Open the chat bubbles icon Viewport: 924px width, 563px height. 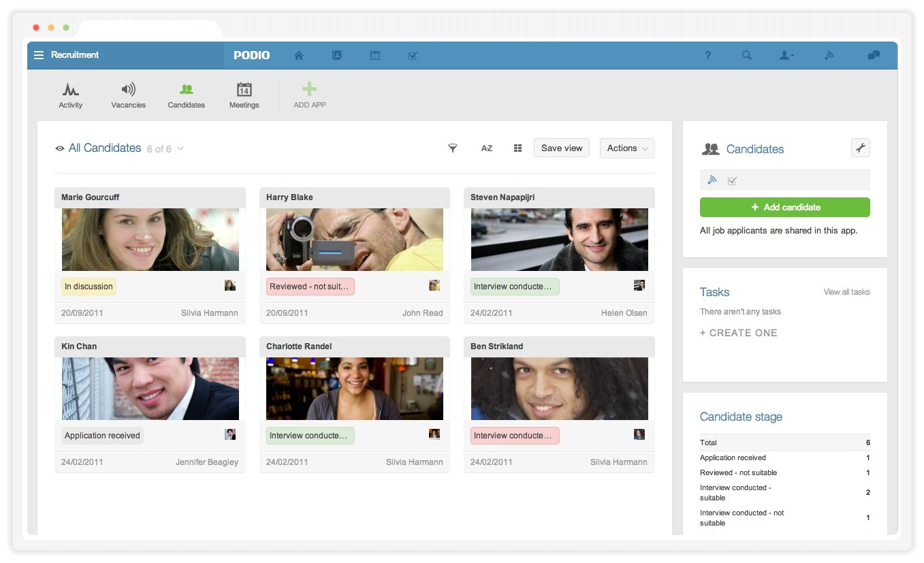(x=873, y=56)
